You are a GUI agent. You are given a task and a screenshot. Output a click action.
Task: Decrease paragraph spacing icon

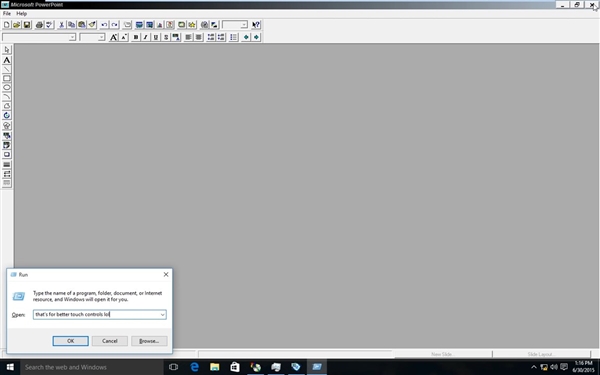pyautogui.click(x=221, y=37)
